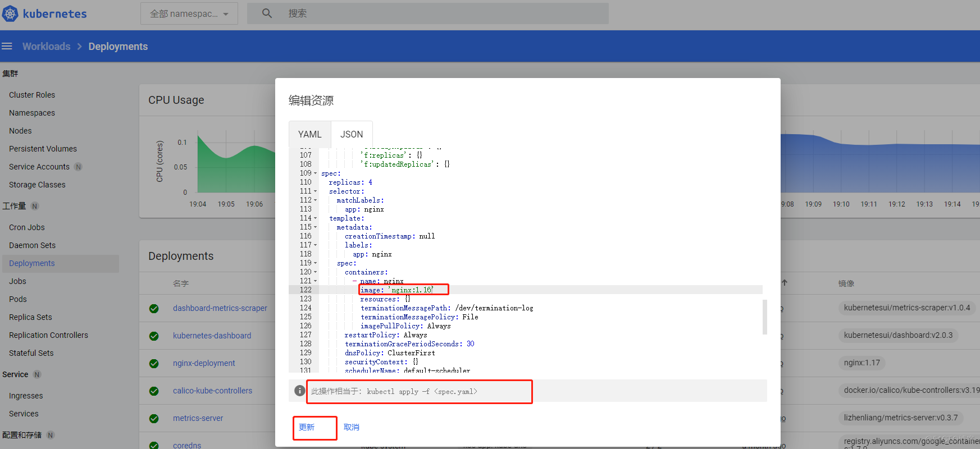The image size is (980, 449).
Task: Click the kubernetesui/metrics-scraper:v1.0.4 image chip
Action: (x=906, y=308)
